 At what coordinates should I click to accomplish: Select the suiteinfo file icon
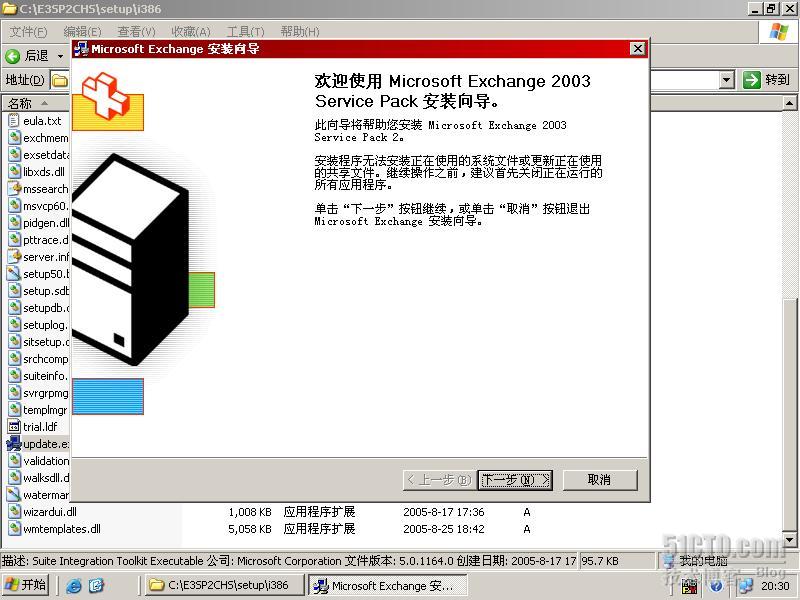coord(14,376)
